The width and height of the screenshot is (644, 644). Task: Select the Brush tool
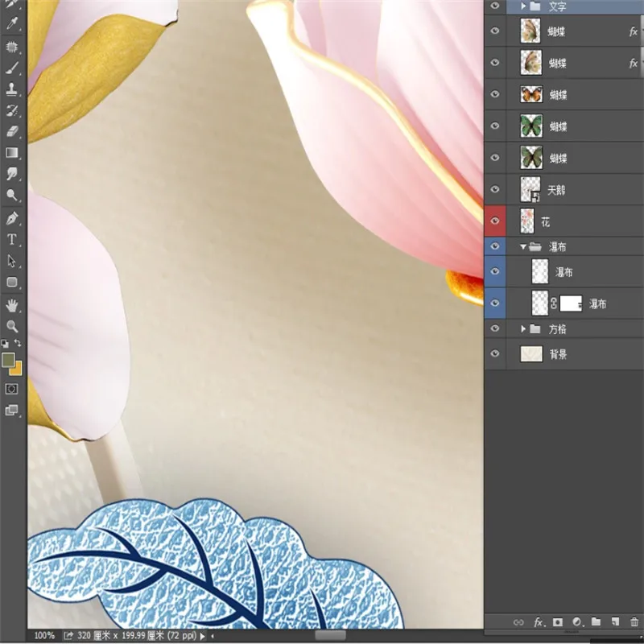click(x=12, y=68)
